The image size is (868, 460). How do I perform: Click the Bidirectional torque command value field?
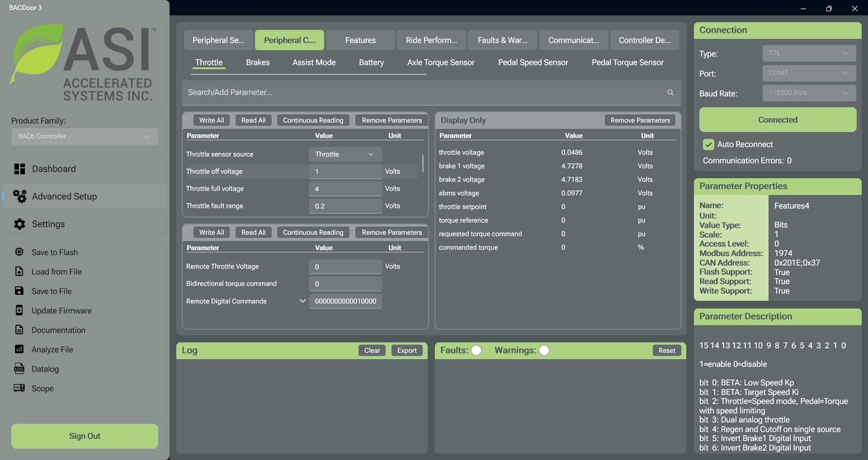tap(345, 284)
